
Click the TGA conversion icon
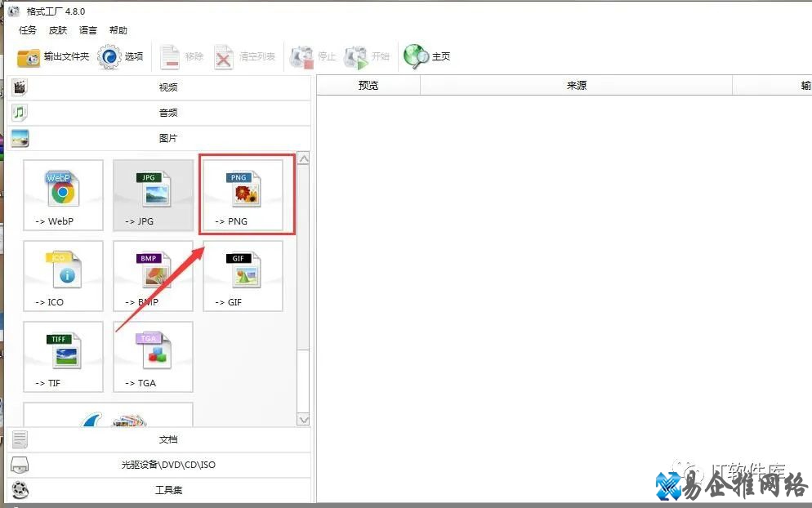click(153, 356)
